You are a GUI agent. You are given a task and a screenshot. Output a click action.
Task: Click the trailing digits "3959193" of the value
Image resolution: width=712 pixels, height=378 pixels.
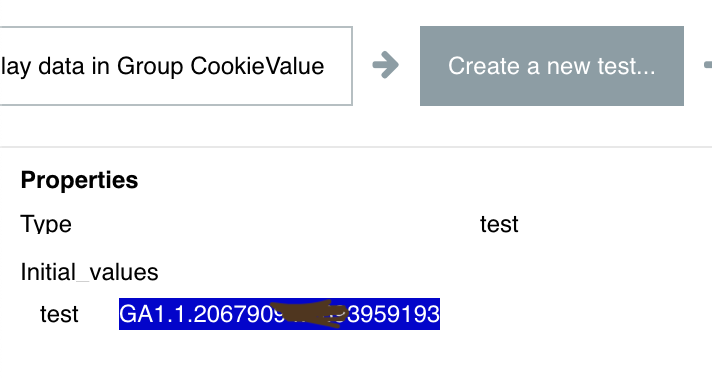(x=394, y=314)
